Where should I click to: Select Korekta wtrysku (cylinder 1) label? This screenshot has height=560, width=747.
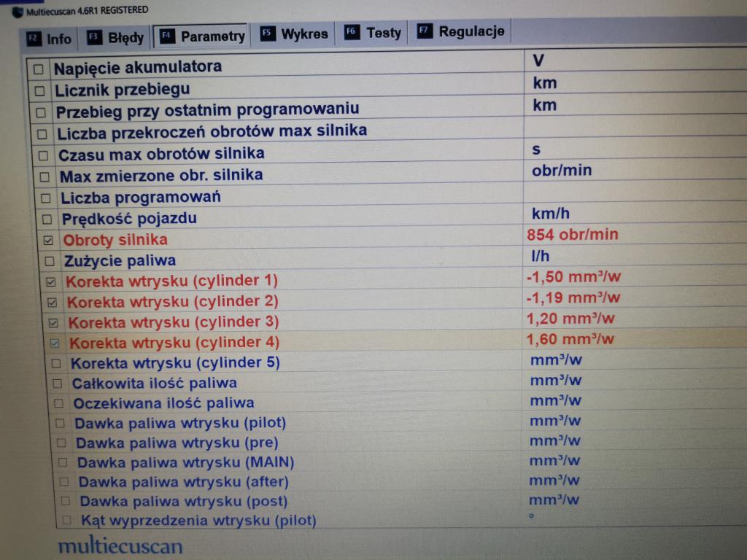(x=171, y=281)
